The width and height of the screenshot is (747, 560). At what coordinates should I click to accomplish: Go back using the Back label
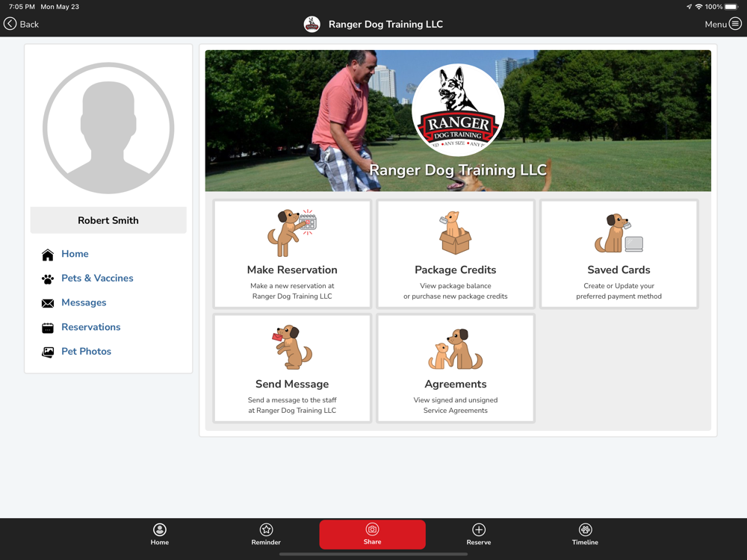(x=29, y=25)
